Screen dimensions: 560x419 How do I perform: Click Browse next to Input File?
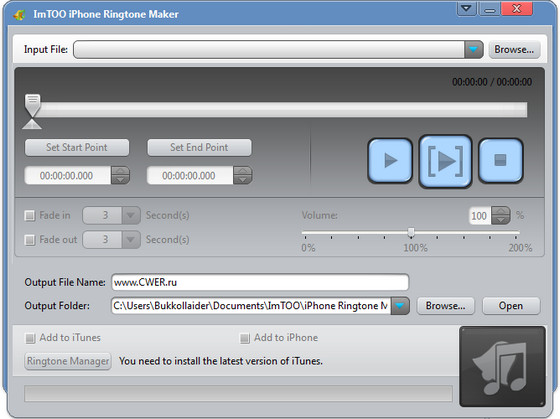tap(514, 50)
